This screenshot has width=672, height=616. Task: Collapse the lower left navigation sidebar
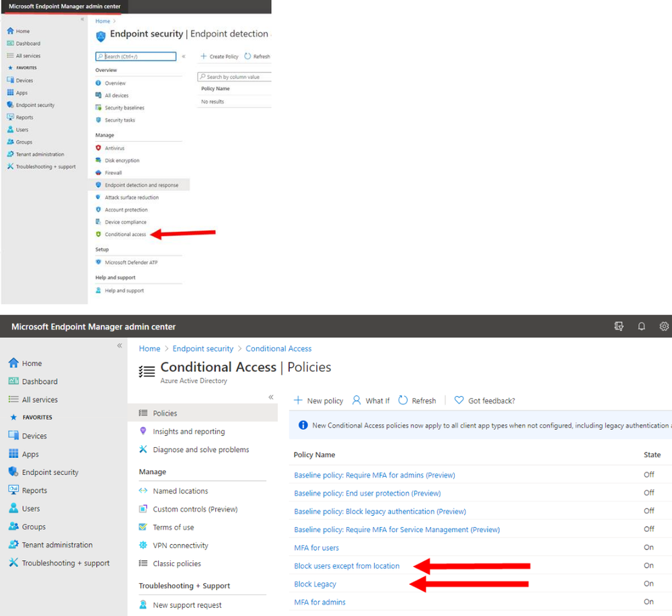tap(120, 345)
